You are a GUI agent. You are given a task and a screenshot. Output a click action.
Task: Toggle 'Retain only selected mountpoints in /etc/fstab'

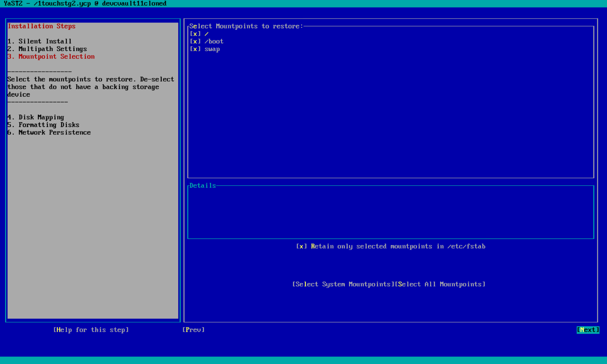point(391,246)
